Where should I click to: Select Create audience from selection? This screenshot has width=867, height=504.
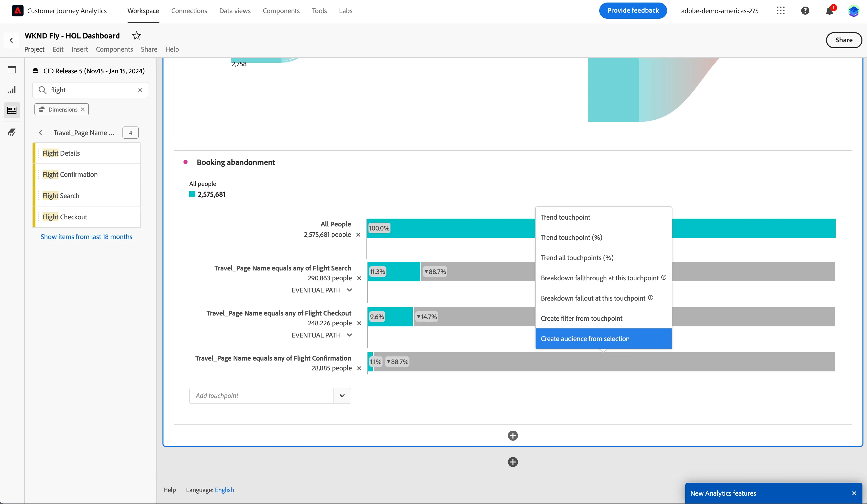coord(604,339)
